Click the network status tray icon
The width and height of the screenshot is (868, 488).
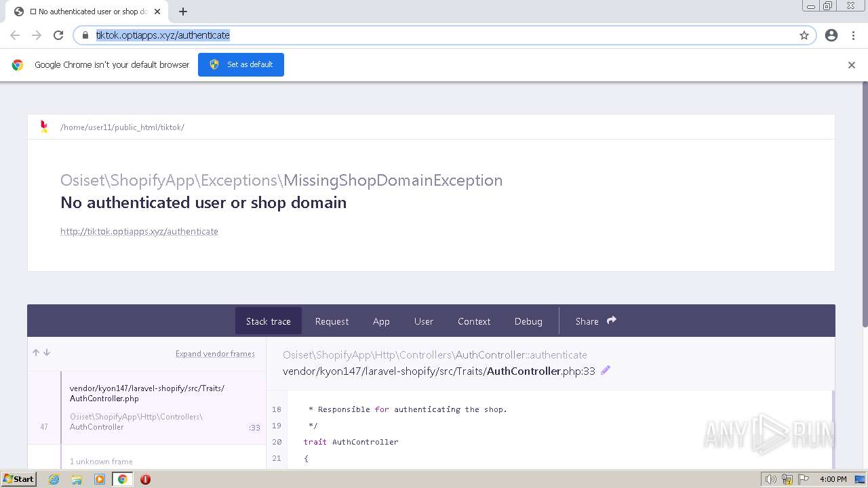click(787, 479)
